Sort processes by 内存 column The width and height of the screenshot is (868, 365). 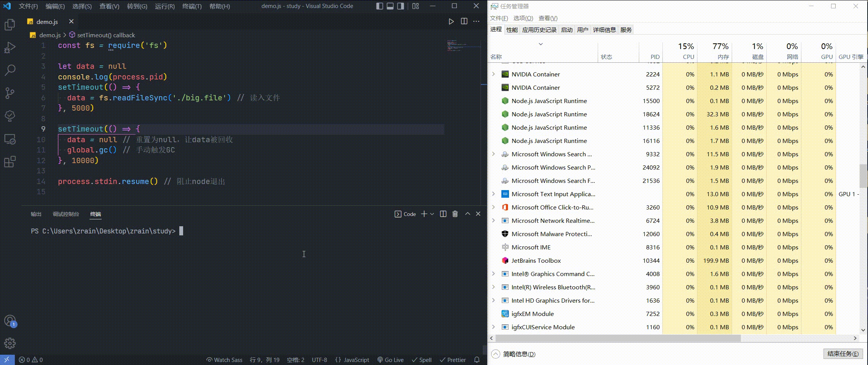(715, 51)
